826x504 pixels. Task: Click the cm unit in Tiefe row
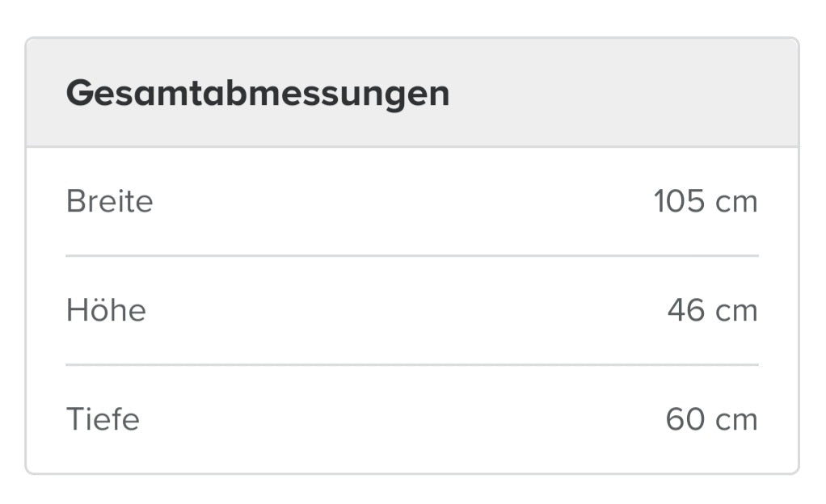pos(736,419)
